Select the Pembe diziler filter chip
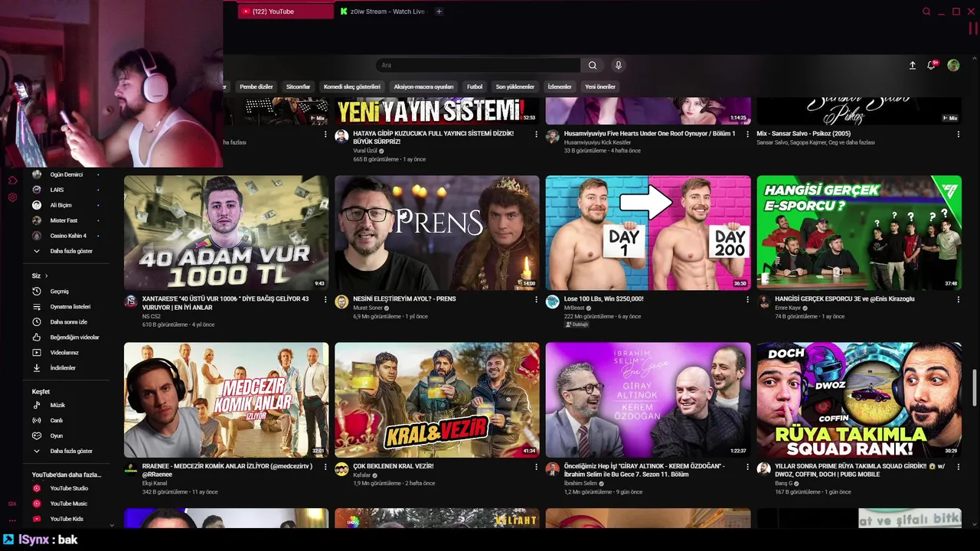The width and height of the screenshot is (980, 551). pyautogui.click(x=256, y=87)
